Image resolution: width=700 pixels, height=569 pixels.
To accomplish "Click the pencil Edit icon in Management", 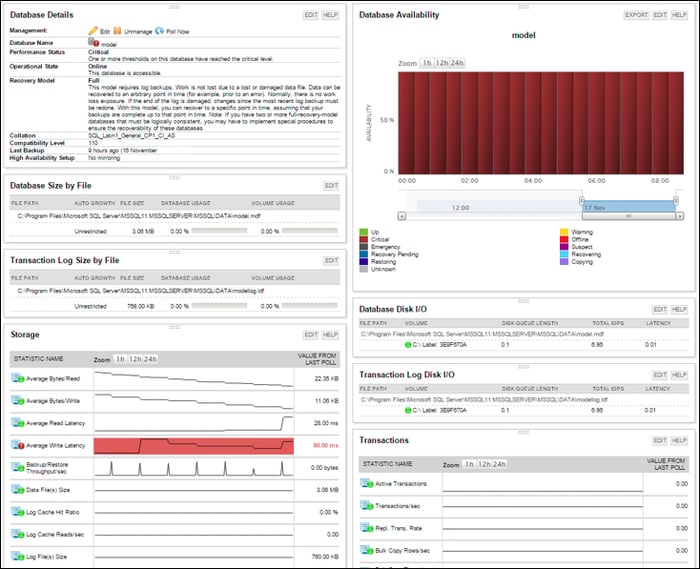I will coord(93,31).
